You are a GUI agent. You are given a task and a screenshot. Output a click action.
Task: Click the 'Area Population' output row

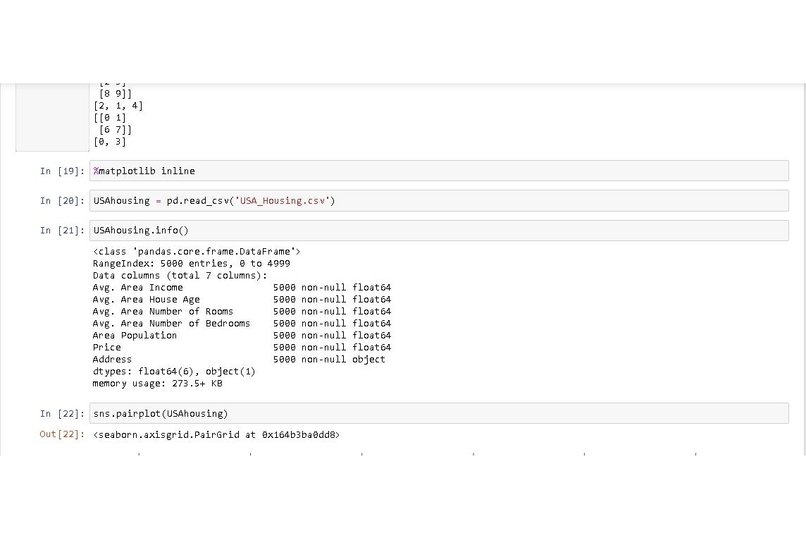click(x=242, y=335)
